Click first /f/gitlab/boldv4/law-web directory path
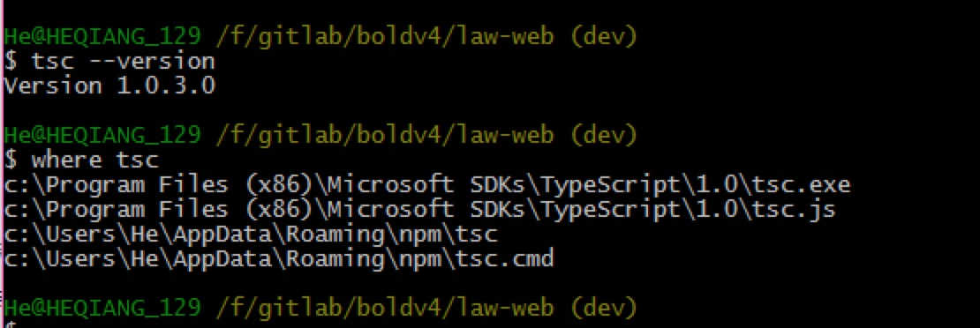Image resolution: width=980 pixels, height=328 pixels. [385, 37]
